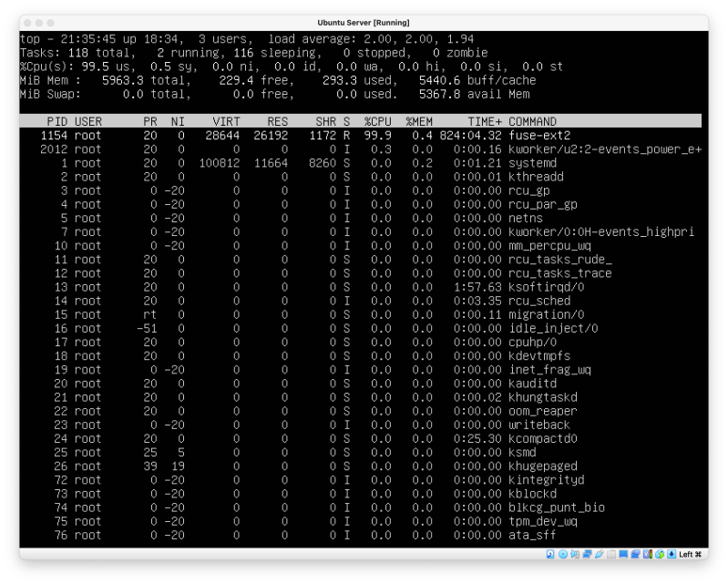The height and width of the screenshot is (584, 728).
Task: Select the systemd process name
Action: pos(532,163)
